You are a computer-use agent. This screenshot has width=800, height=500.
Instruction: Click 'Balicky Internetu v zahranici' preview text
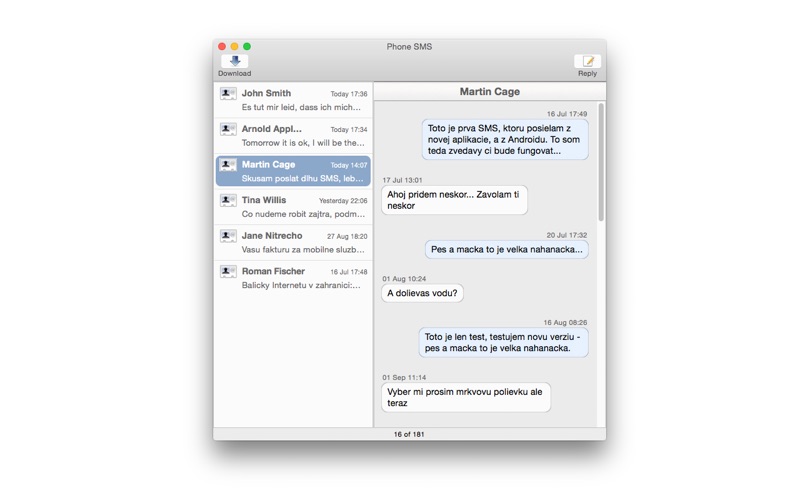tap(301, 285)
